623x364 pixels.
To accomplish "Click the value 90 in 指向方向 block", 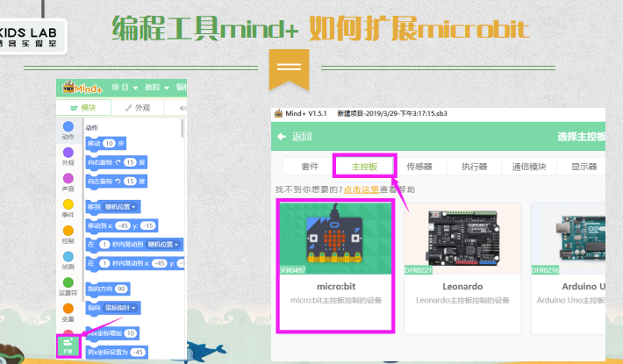I will click(x=121, y=289).
